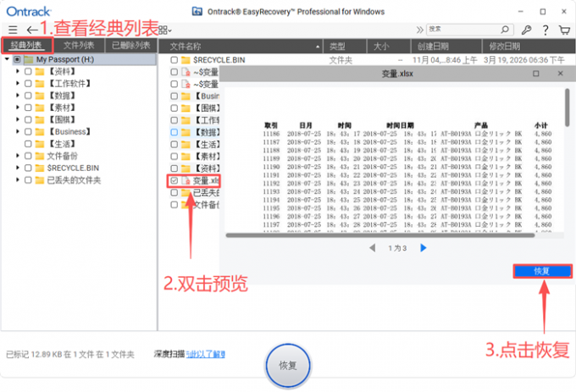Sort by 创建日期 column header
576x392 pixels.
point(446,47)
